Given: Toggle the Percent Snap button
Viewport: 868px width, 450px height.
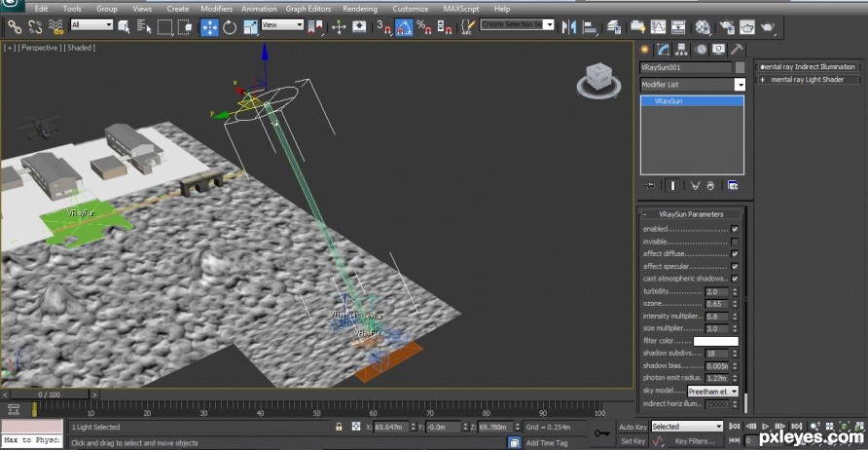Looking at the screenshot, I should coord(424,26).
